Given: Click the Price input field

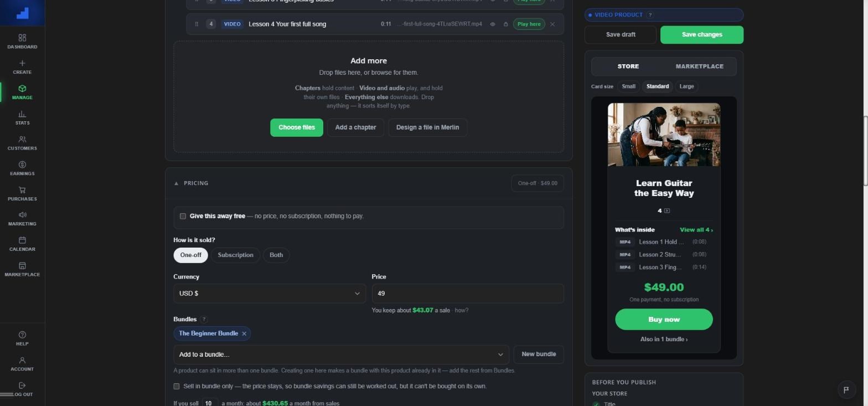Looking at the screenshot, I should tap(468, 294).
